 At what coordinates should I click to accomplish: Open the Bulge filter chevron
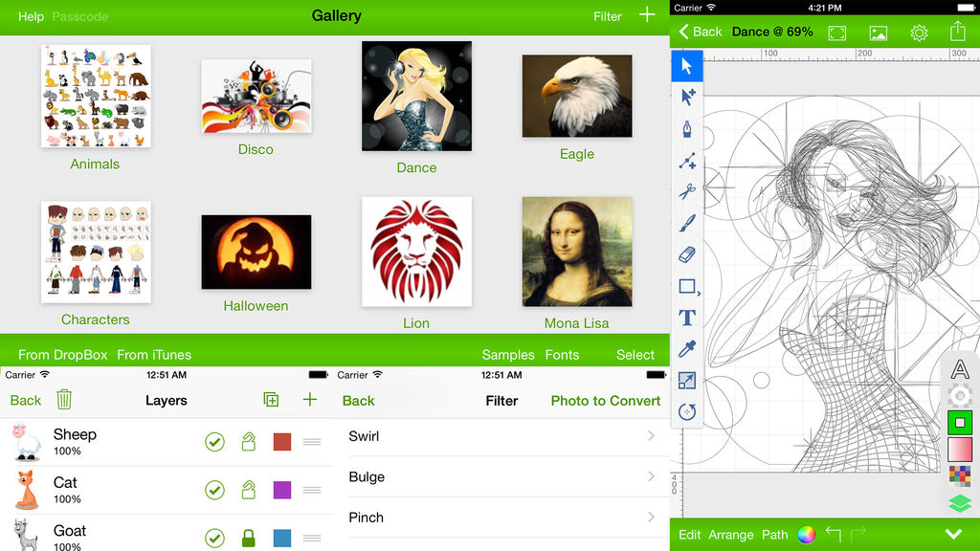tap(651, 476)
